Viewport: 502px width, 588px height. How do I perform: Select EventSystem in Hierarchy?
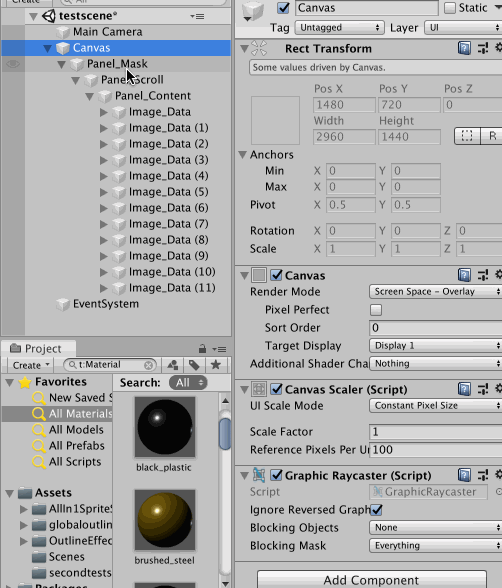(x=106, y=304)
